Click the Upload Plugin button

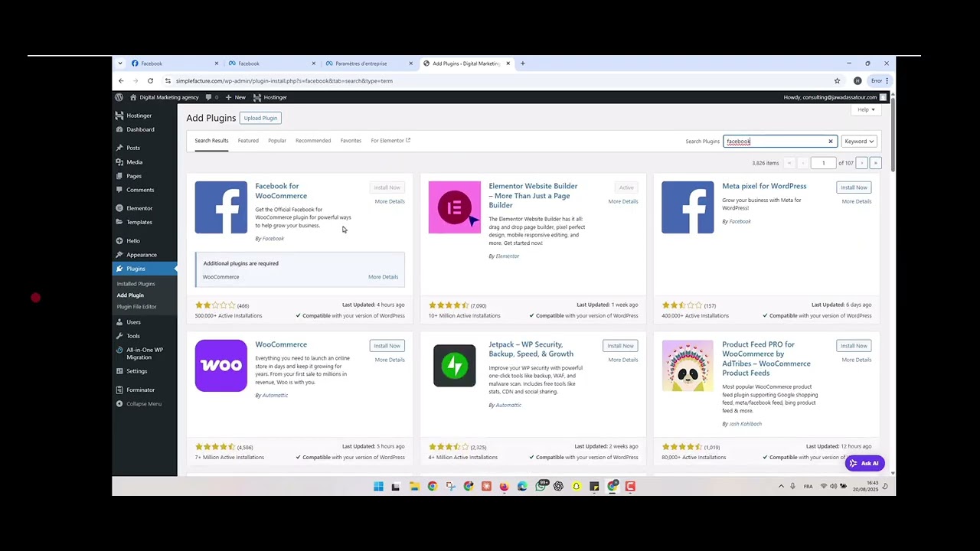260,118
